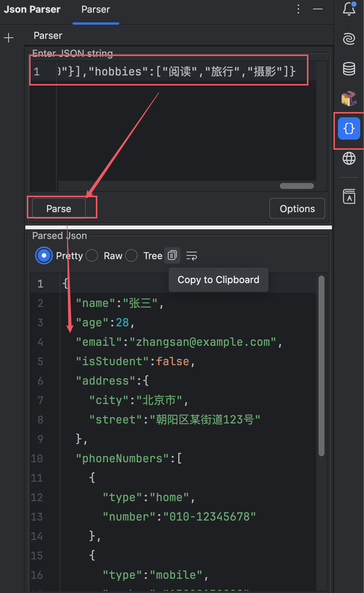Click the "phoneNumbers":[ line
Screen dimensions: 364x593
tap(129, 459)
